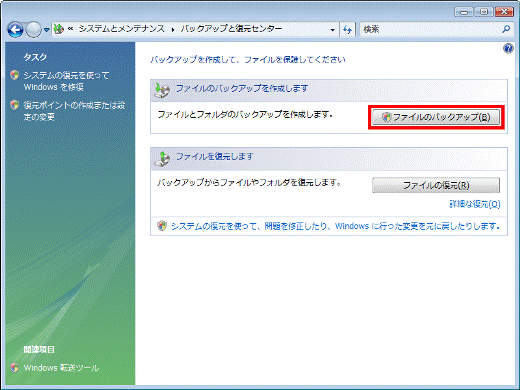The width and height of the screenshot is (520, 390).
Task: Click the 関連項目 sidebar heading
Action: [x=39, y=349]
